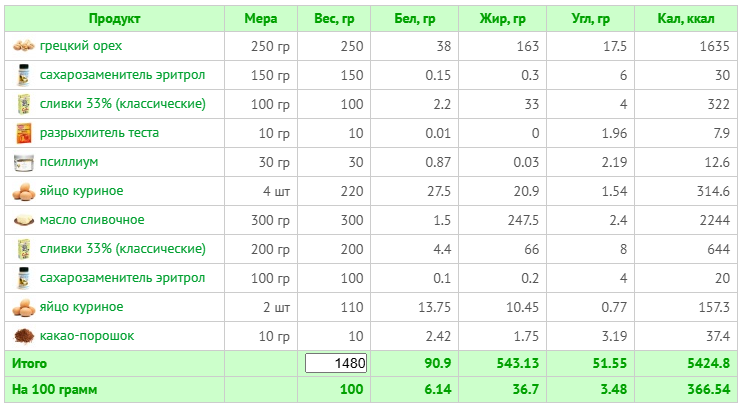Screen dimensions: 743x409
Task: Click the cocoa powder icon
Action: [x=24, y=336]
